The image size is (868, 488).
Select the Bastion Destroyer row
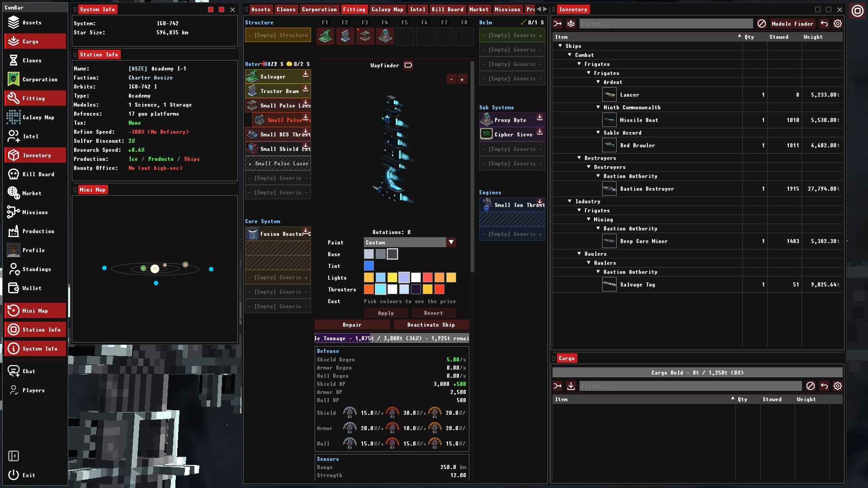coord(698,188)
